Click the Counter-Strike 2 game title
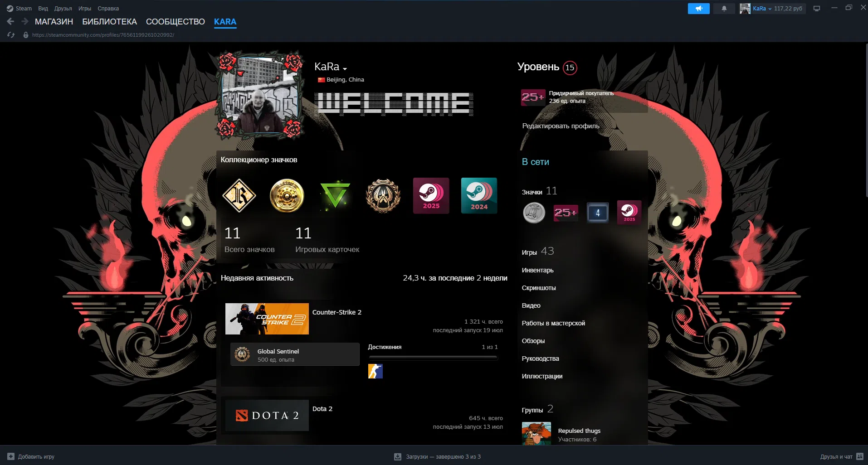This screenshot has width=868, height=465. click(337, 312)
